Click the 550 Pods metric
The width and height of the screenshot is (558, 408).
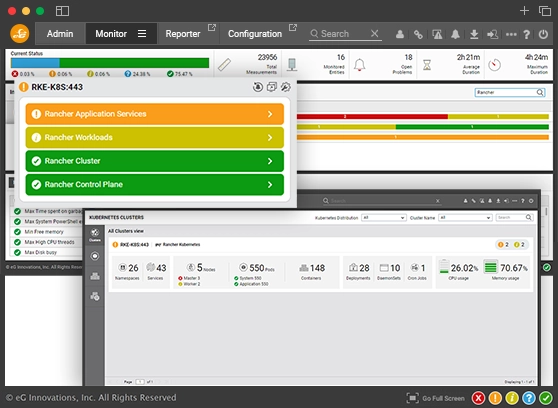pyautogui.click(x=257, y=268)
